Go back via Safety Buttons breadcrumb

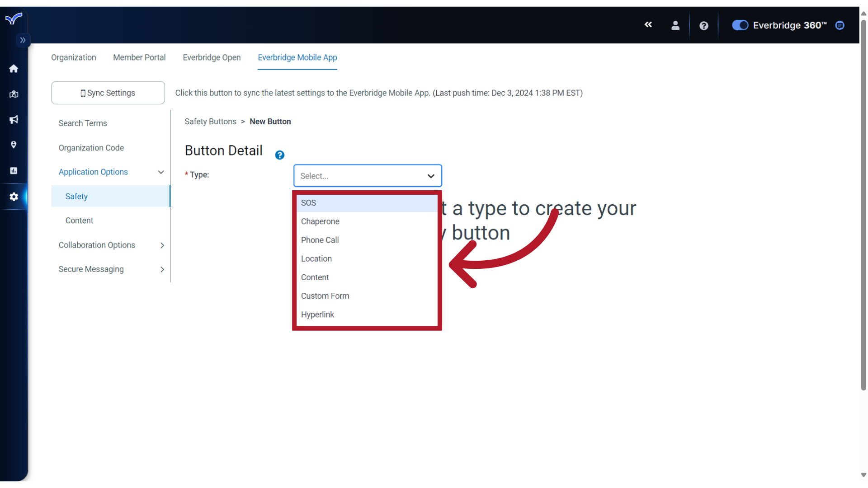pyautogui.click(x=210, y=122)
